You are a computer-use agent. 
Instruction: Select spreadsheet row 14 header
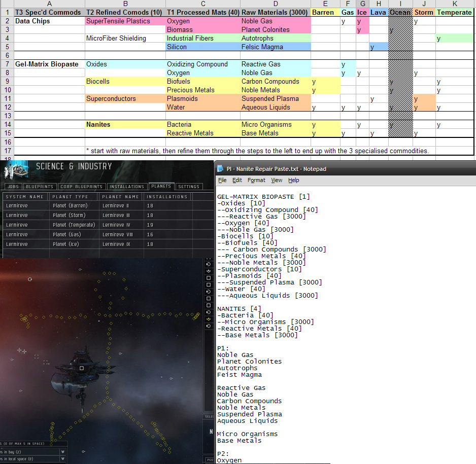[7, 125]
